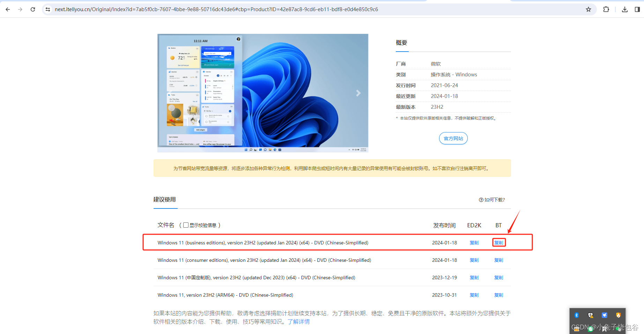Click the Windows 11 preview image
The height and width of the screenshot is (334, 644).
coord(263,93)
